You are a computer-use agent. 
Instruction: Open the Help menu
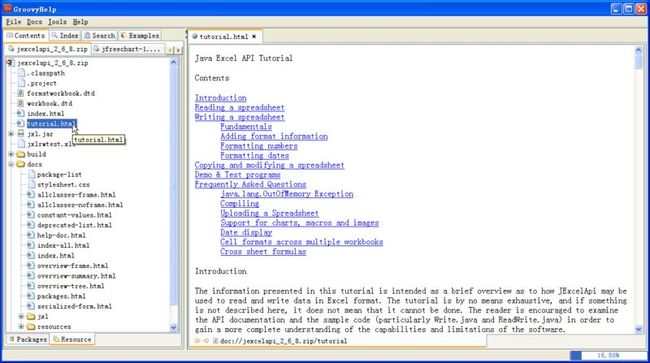click(80, 22)
